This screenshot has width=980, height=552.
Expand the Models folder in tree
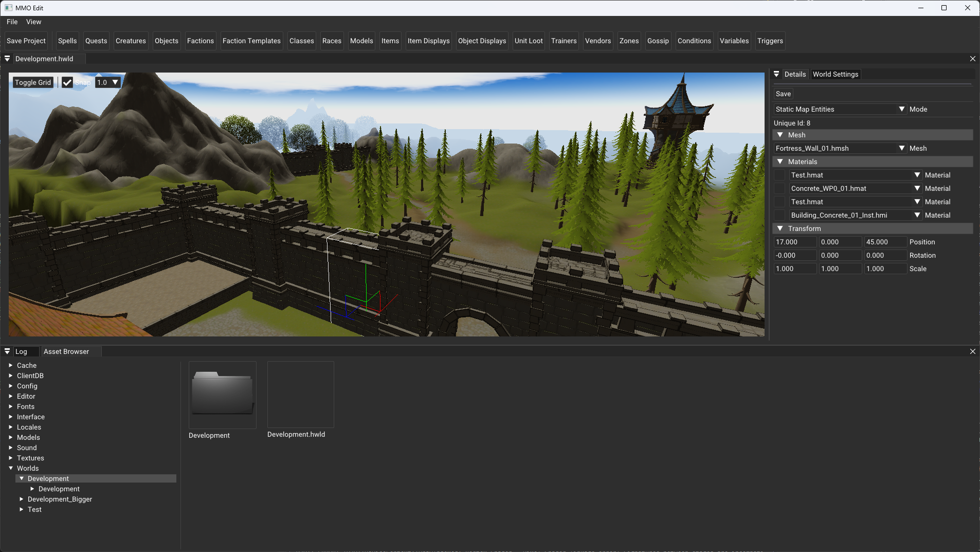click(10, 437)
